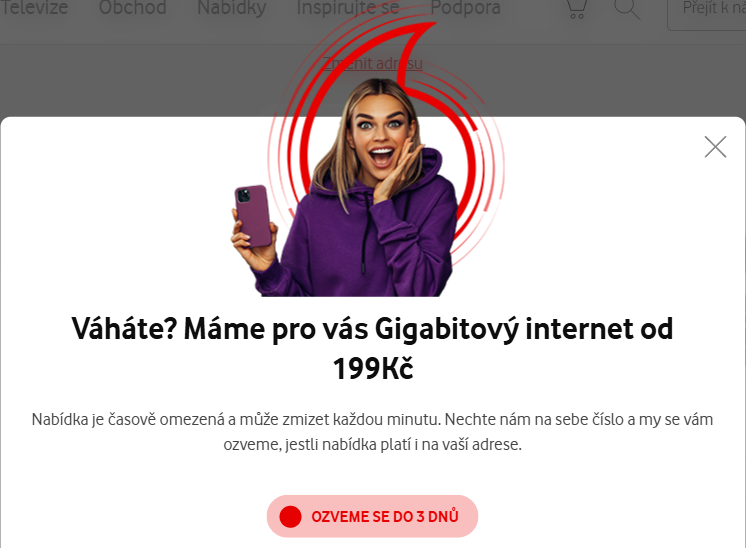This screenshot has width=746, height=548.
Task: Click the 199Kč price text
Action: [x=373, y=369]
